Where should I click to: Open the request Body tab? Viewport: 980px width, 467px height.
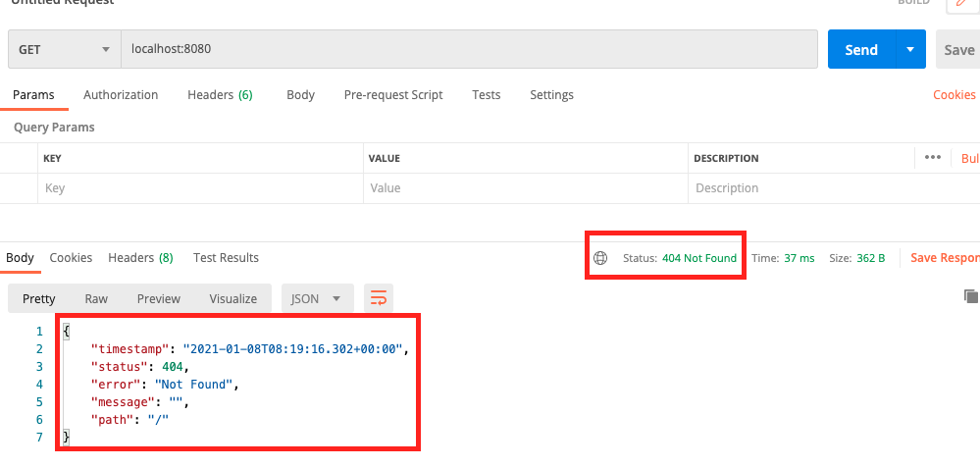click(x=300, y=95)
